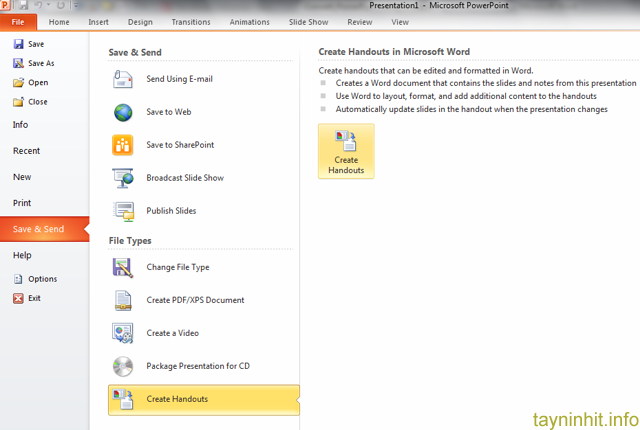Click the Publish Slides icon
The height and width of the screenshot is (430, 640).
pos(124,211)
